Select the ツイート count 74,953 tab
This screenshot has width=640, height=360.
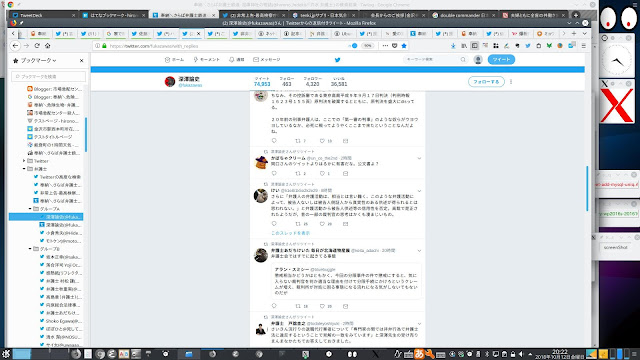262,82
